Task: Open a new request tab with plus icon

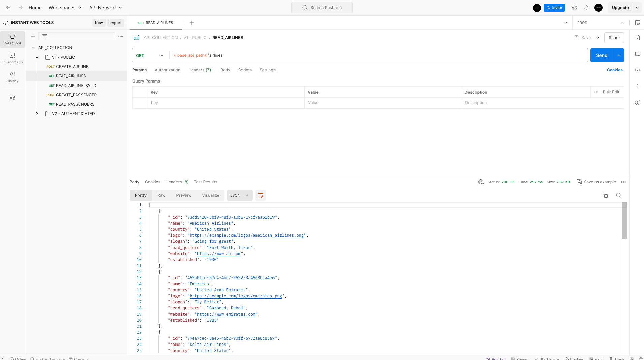Action: pos(192,23)
